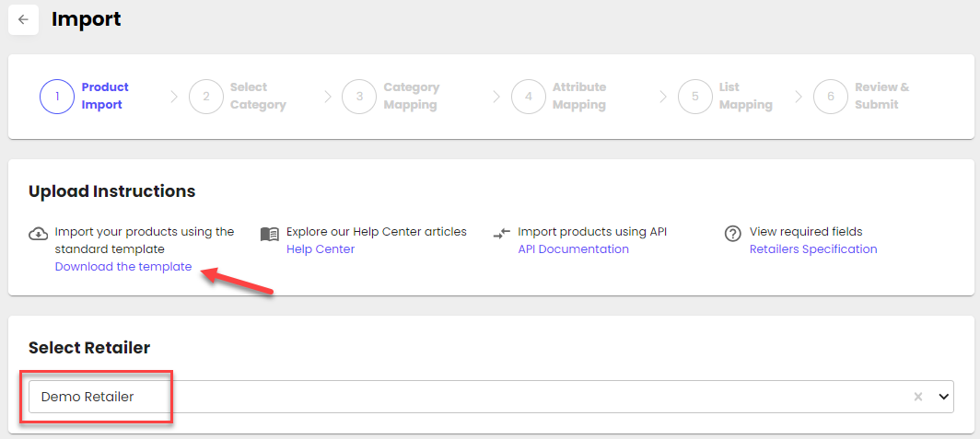This screenshot has height=439, width=980.
Task: Click the cloud upload icon
Action: point(38,233)
